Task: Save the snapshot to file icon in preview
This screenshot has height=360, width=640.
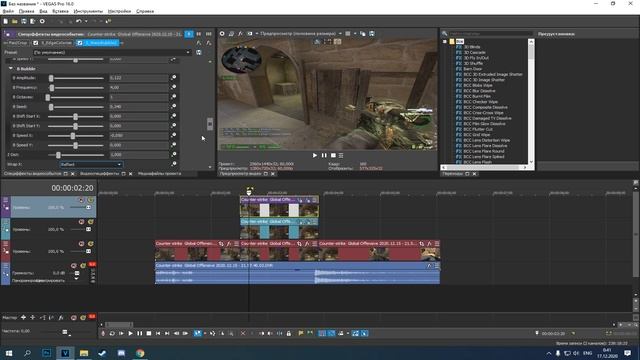Action: [x=372, y=33]
